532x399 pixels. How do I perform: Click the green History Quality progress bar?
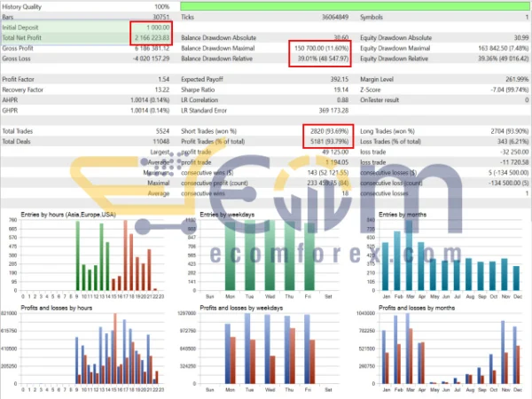[x=355, y=6]
